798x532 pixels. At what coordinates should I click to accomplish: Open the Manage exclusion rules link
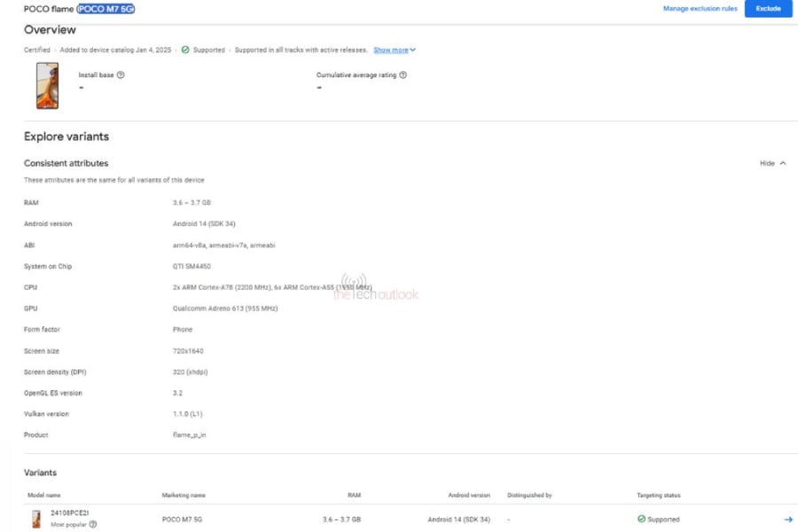pos(700,9)
